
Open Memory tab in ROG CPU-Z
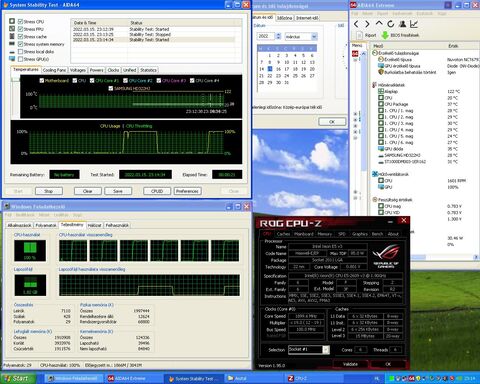point(324,234)
